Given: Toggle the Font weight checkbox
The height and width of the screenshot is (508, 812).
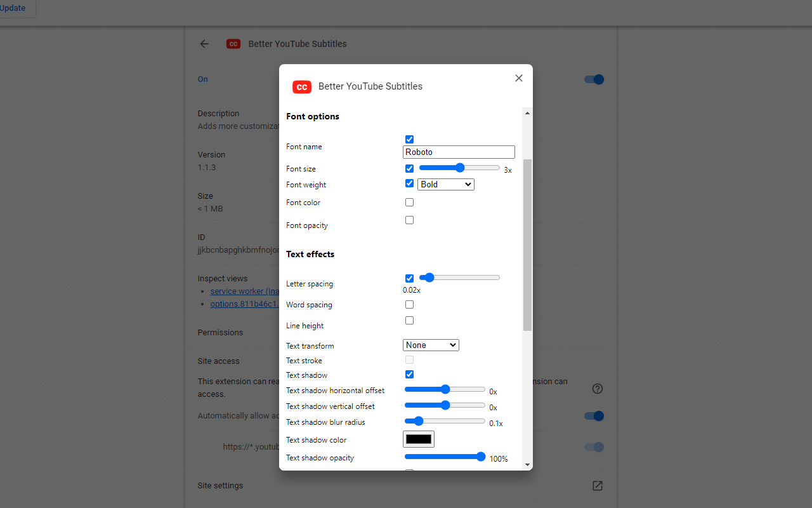Looking at the screenshot, I should pyautogui.click(x=409, y=184).
